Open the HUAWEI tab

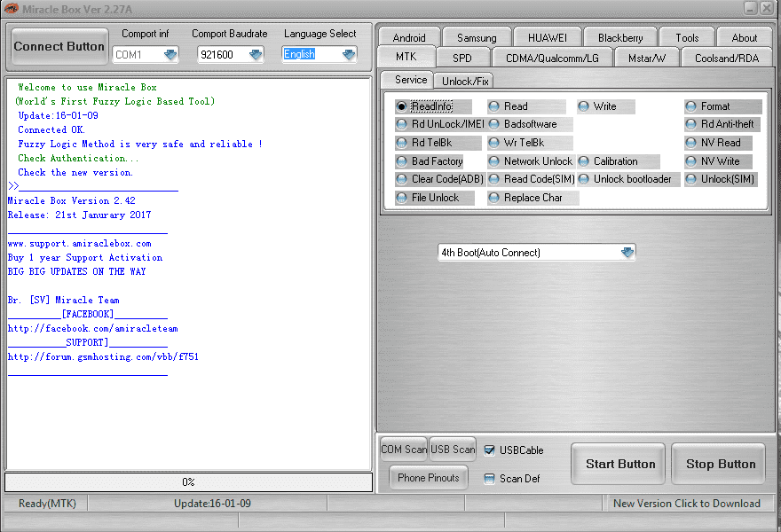click(x=548, y=37)
